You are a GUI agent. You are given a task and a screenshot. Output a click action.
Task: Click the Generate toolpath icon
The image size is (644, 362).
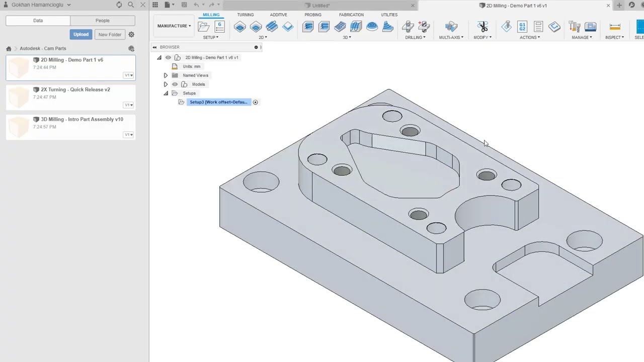point(554,27)
